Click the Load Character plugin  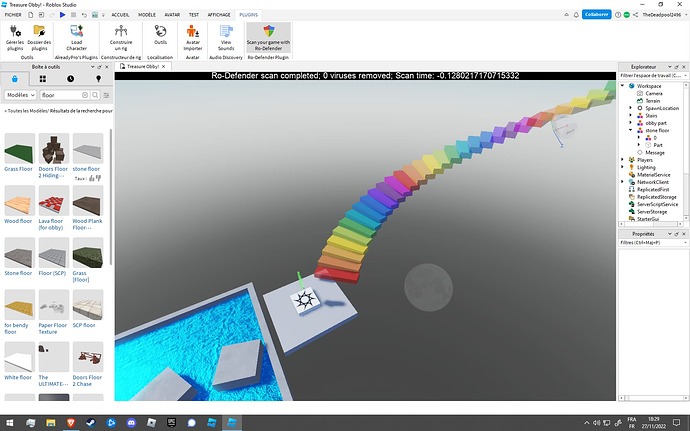coord(77,38)
